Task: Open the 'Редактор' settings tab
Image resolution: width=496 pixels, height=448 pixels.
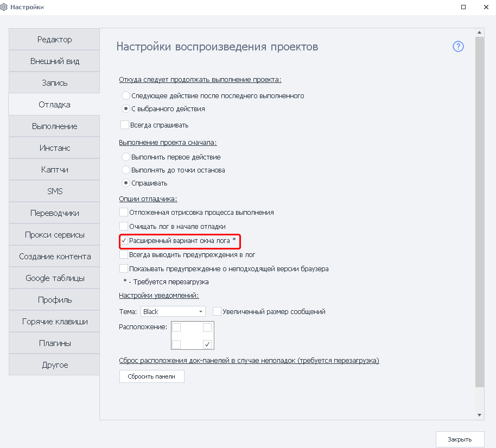Action: tap(54, 40)
